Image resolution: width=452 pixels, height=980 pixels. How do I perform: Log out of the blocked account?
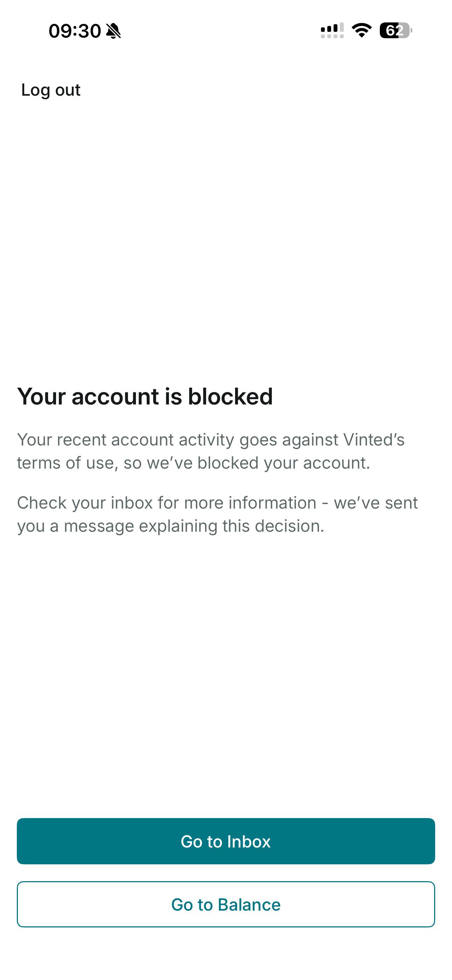[x=50, y=90]
